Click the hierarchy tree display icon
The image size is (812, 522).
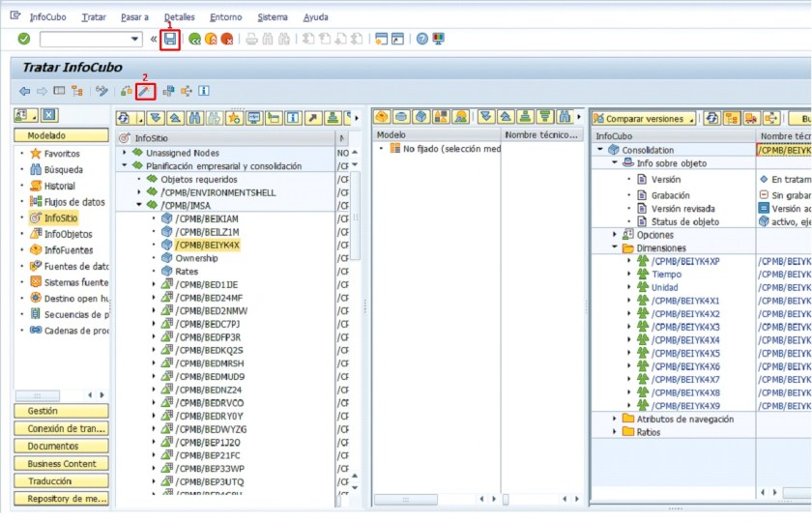pos(77,91)
